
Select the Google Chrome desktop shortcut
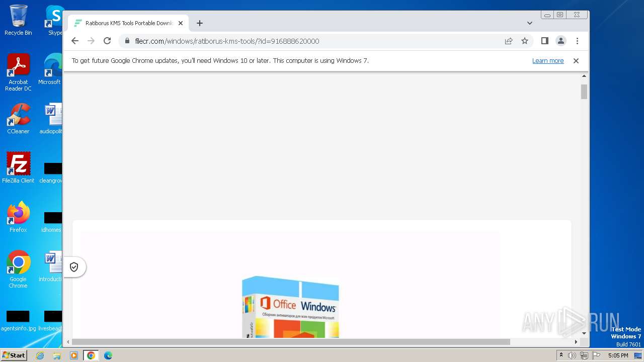pos(18,269)
